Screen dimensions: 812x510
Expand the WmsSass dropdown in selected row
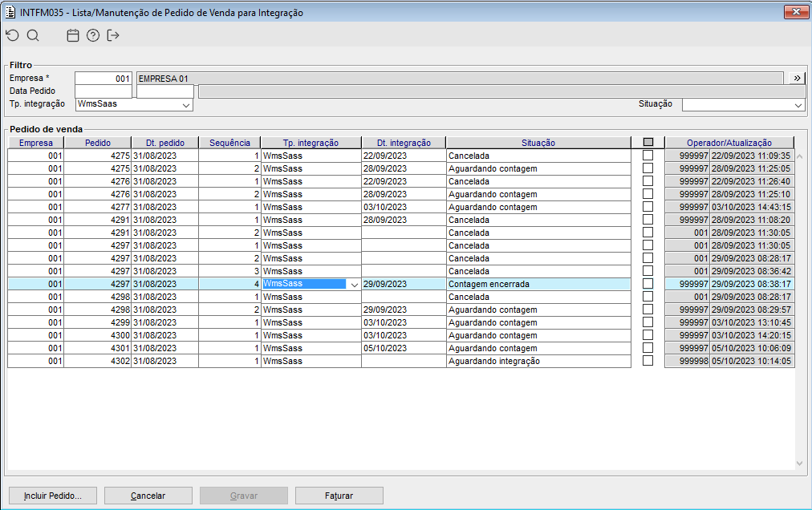tap(354, 284)
